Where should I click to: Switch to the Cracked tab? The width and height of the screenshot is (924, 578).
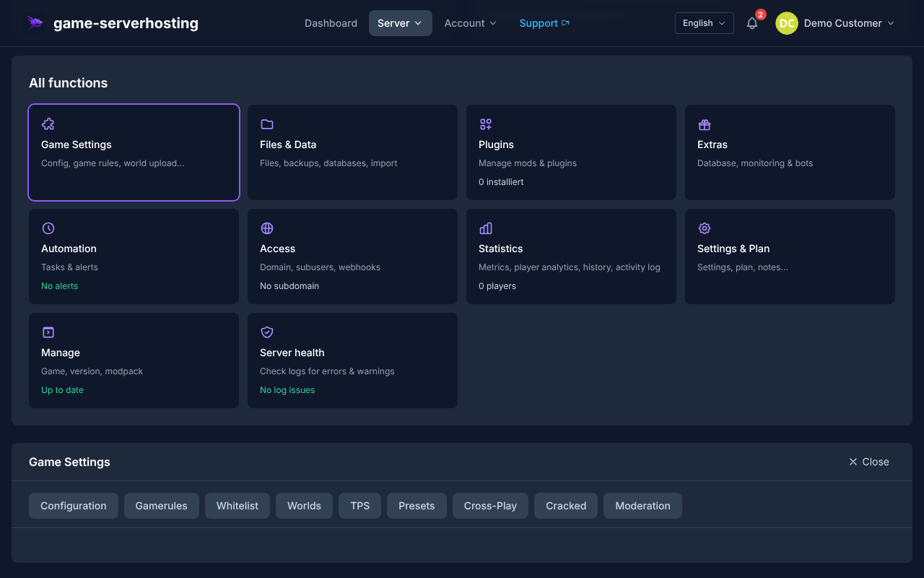[566, 506]
